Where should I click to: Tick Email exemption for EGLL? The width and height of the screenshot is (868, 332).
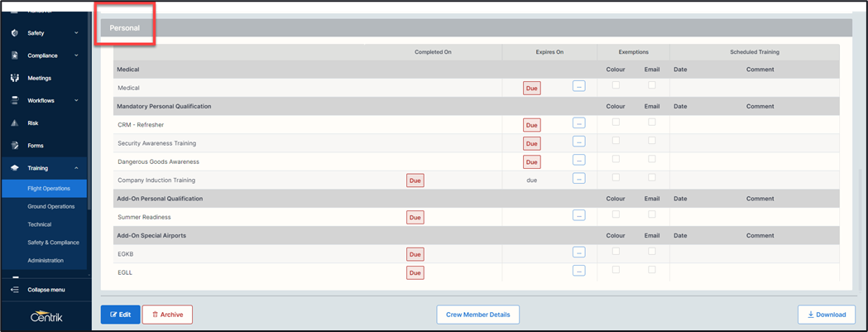(x=652, y=269)
